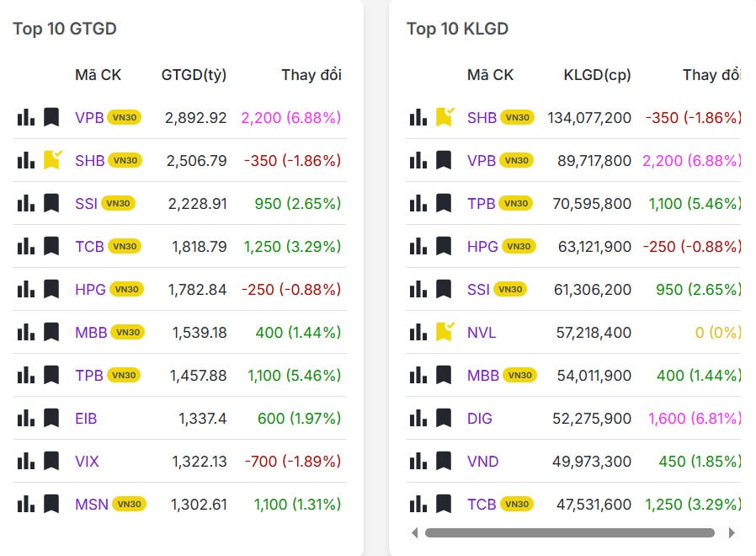
Task: Open VPB ticker link in Top 10 GTGD
Action: click(x=89, y=118)
